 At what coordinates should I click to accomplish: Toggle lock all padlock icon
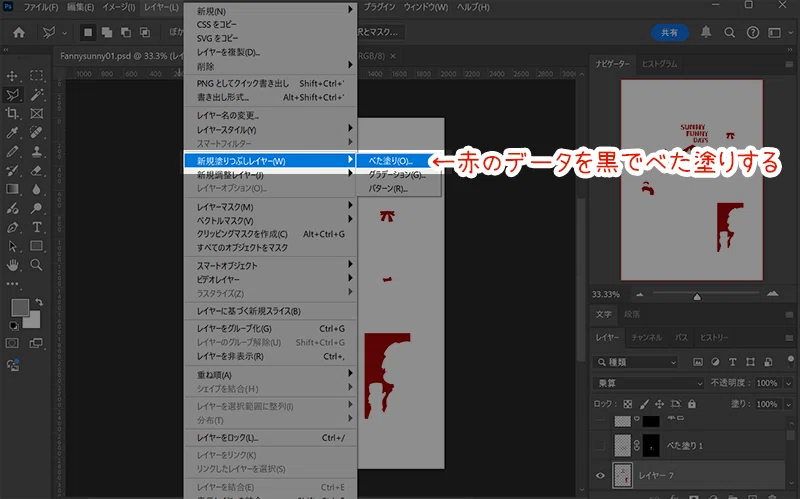click(x=692, y=404)
